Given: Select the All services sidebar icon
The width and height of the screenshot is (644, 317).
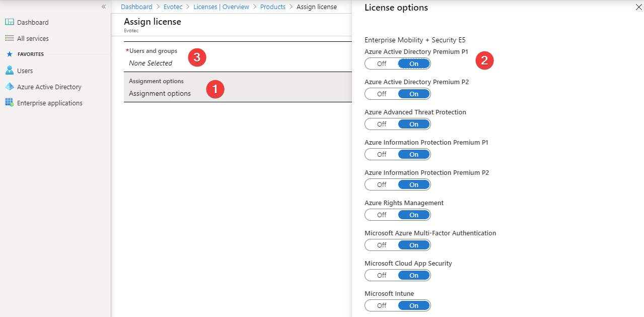Looking at the screenshot, I should point(32,38).
